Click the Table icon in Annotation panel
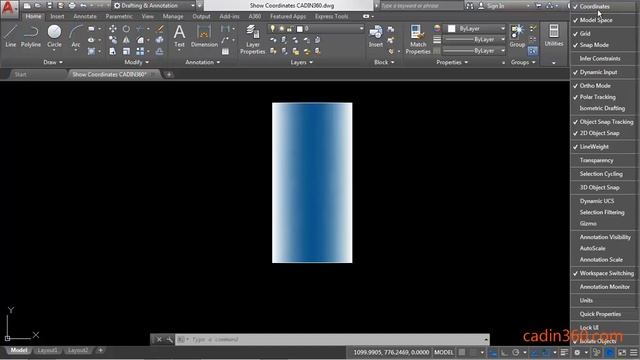This screenshot has width=640, height=360. tap(225, 52)
